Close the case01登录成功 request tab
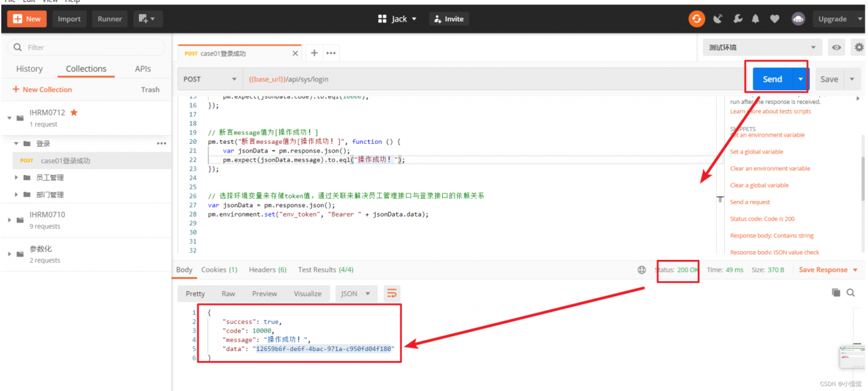This screenshot has width=868, height=391. 295,53
